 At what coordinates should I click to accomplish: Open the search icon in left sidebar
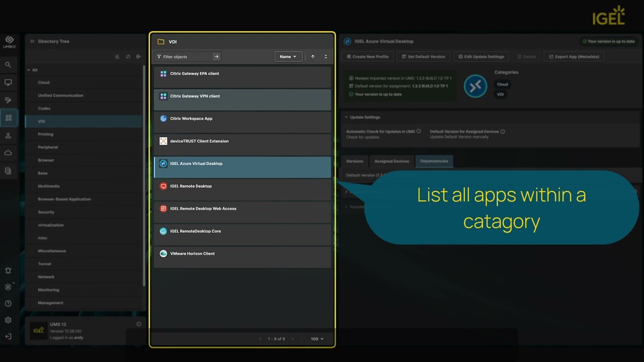(x=8, y=65)
